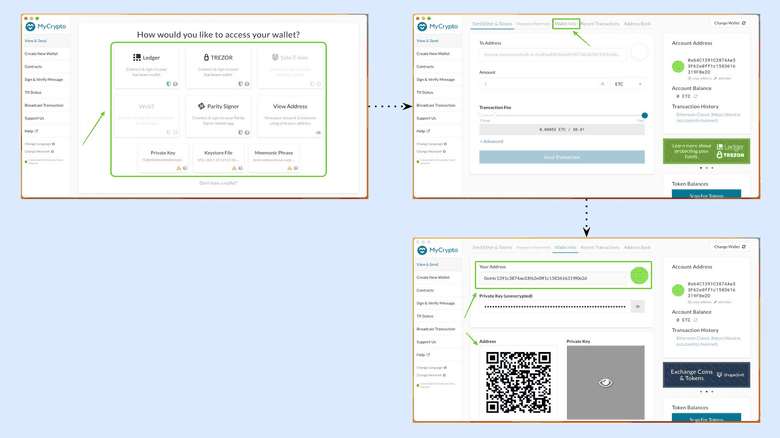Follow the "Don't have a wallet?" link
This screenshot has width=780, height=438.
(218, 183)
